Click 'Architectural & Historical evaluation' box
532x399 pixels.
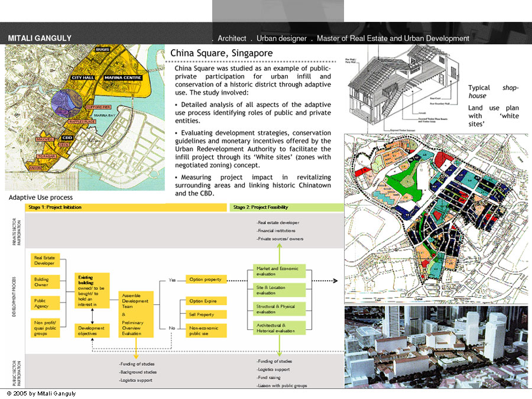279,327
